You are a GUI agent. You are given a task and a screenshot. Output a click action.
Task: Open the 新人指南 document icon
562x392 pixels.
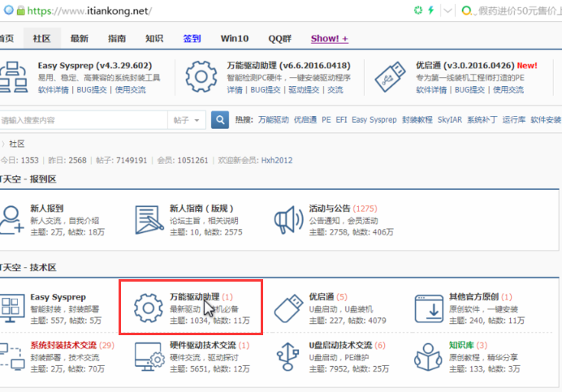point(149,219)
